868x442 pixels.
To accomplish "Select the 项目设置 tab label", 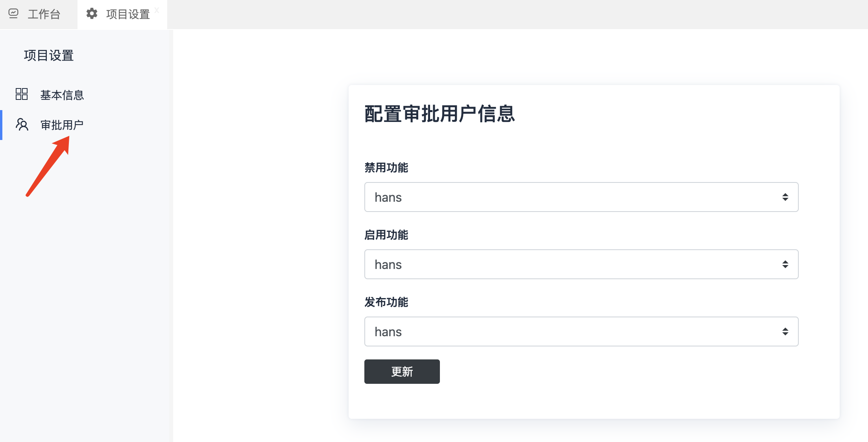I will 127,15.
